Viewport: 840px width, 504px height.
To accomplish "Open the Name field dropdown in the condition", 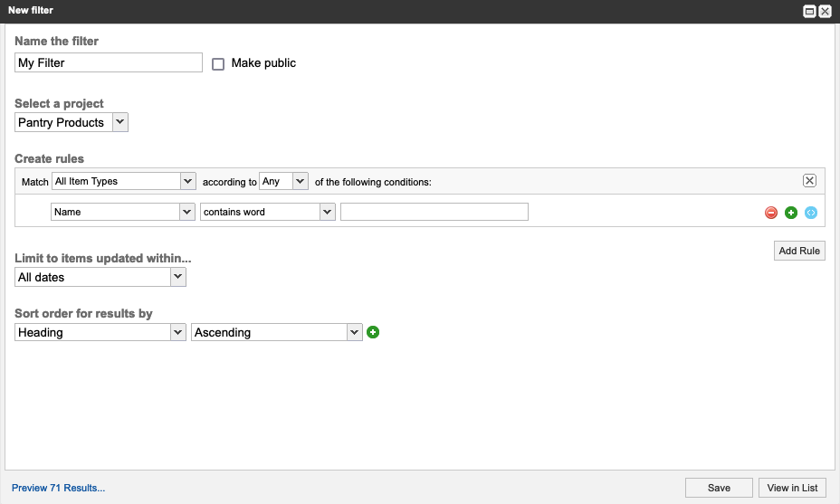I will pos(123,212).
